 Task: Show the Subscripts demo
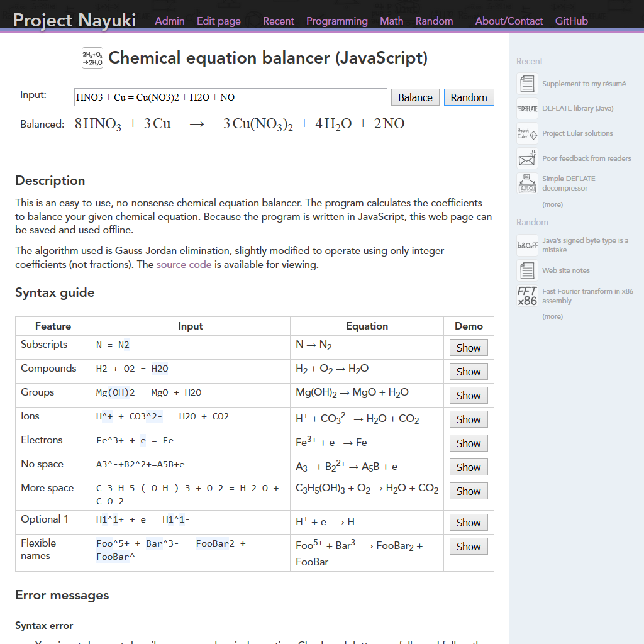[469, 348]
